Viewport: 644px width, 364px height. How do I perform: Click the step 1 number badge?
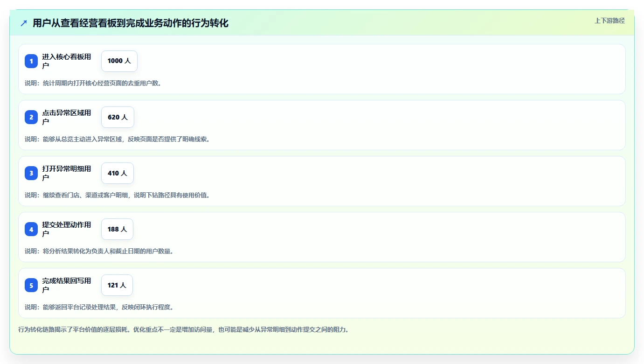click(31, 61)
